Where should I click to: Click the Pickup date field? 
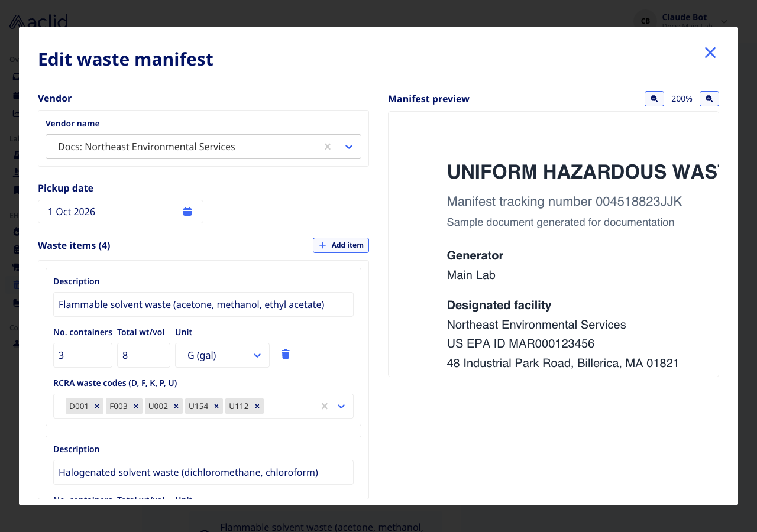click(121, 212)
